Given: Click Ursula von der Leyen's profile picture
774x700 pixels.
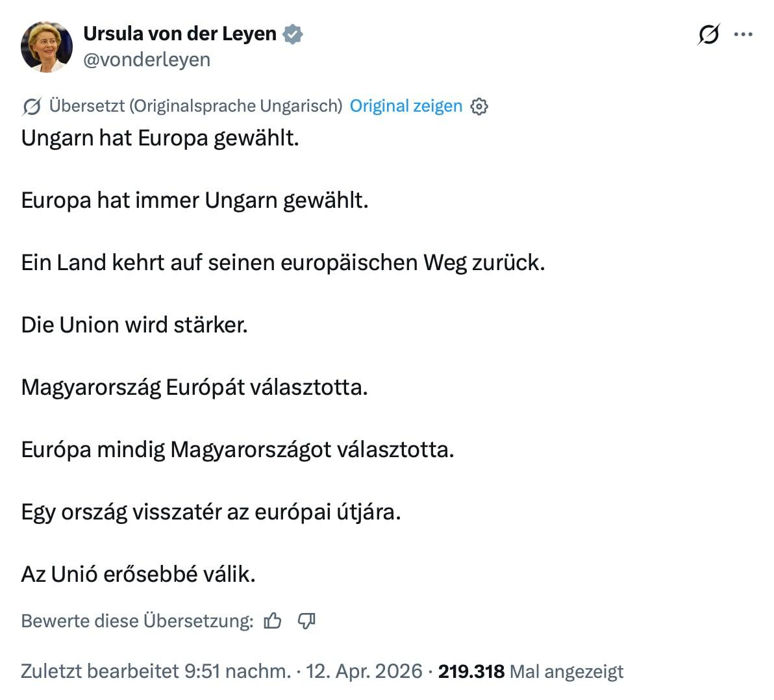Looking at the screenshot, I should 47,47.
